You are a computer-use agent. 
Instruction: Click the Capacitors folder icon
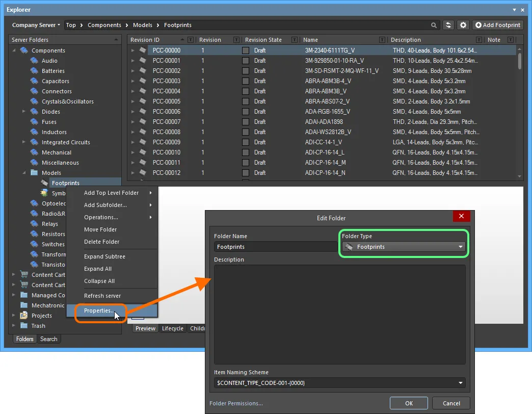[34, 81]
